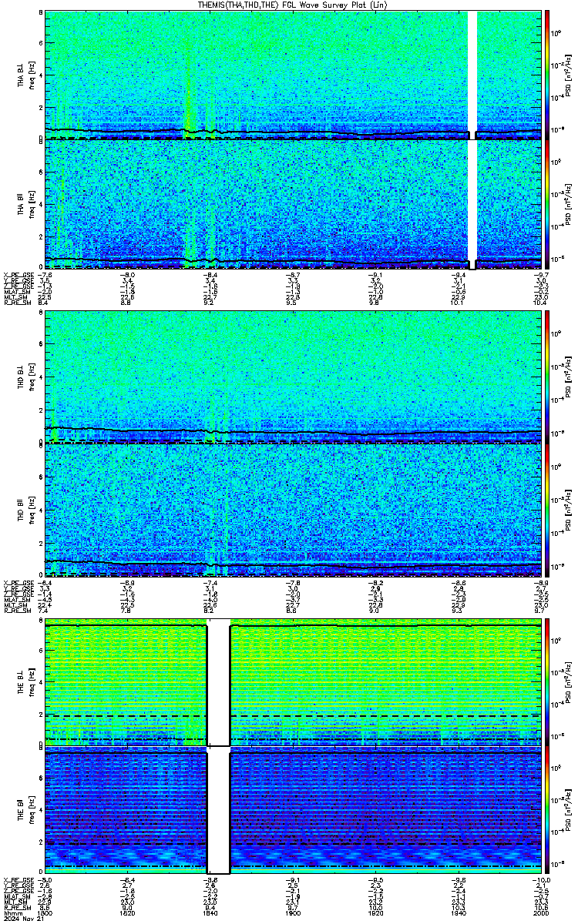Click the 'hhmm' axis unit label

pyautogui.click(x=12, y=913)
